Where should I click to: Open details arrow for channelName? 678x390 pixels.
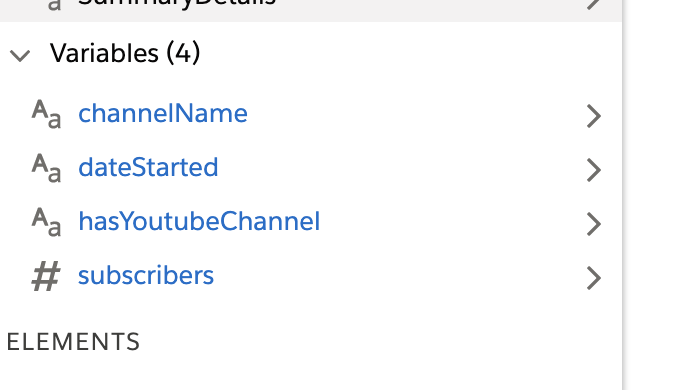(x=594, y=116)
